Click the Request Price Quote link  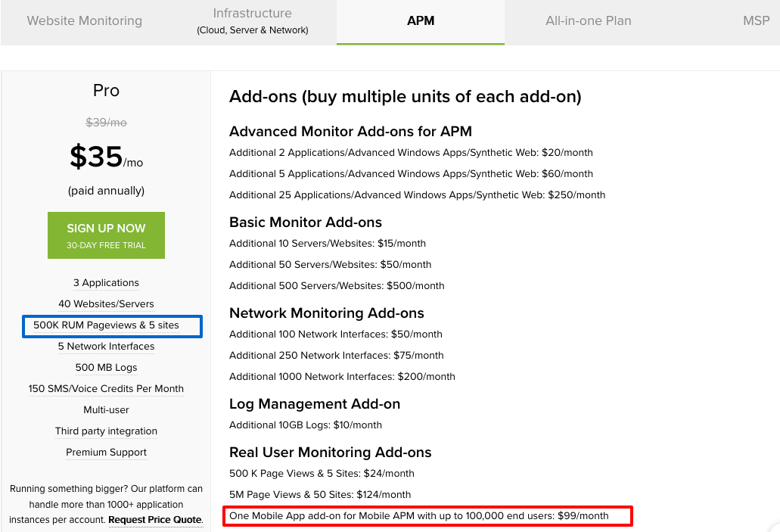(x=154, y=520)
